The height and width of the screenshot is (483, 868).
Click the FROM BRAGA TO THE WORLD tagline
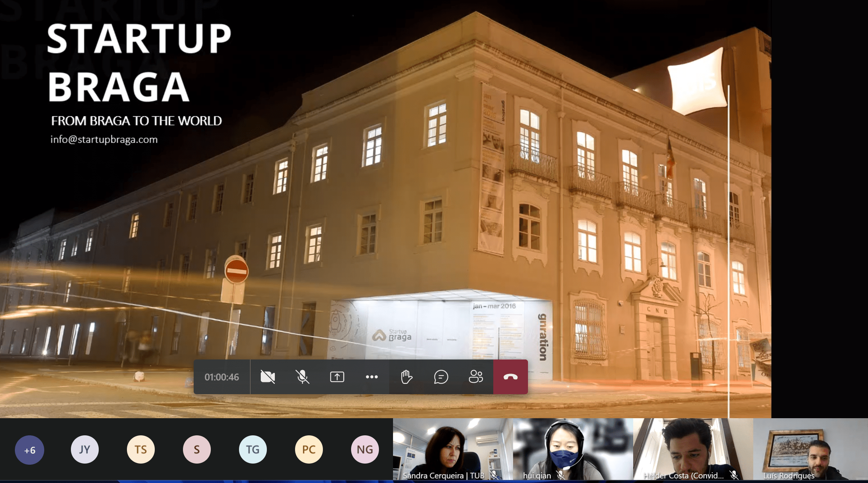coord(136,121)
